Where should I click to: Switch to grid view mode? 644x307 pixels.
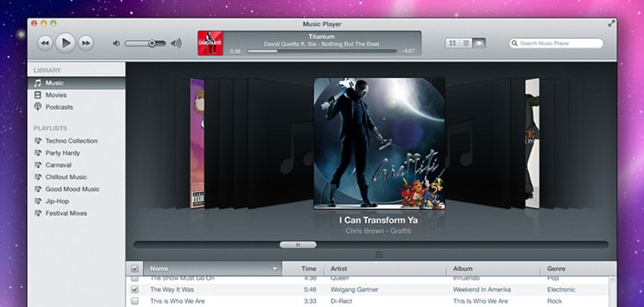(452, 43)
